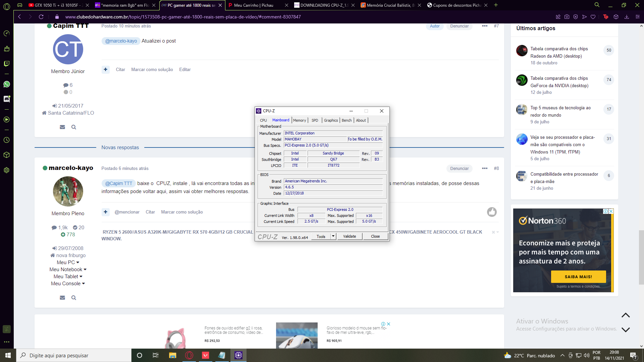
Task: Open the WhatsApp sidebar icon in Opera GX
Action: pyautogui.click(x=6, y=84)
